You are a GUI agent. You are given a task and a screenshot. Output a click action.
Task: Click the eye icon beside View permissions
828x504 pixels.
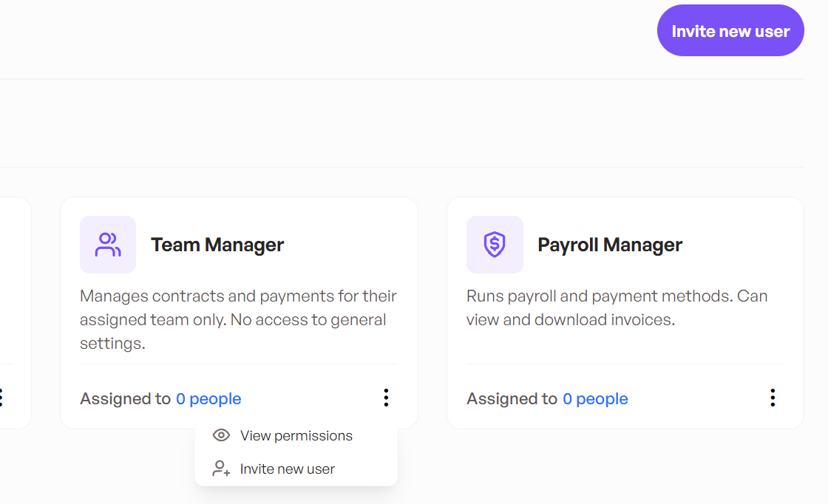click(221, 435)
